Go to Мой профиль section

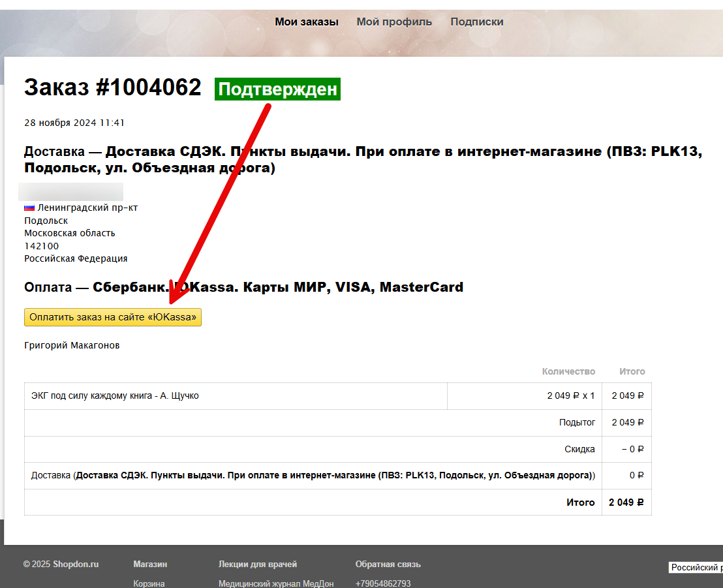[x=394, y=22]
